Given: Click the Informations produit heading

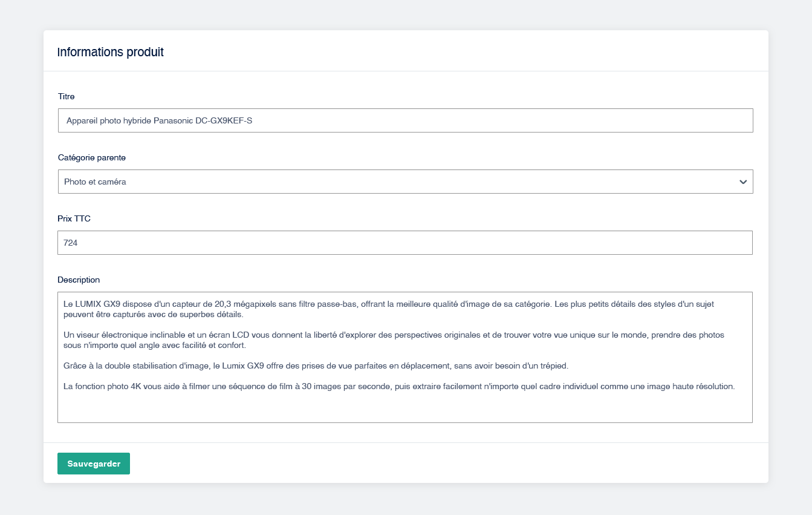Looking at the screenshot, I should coord(110,52).
